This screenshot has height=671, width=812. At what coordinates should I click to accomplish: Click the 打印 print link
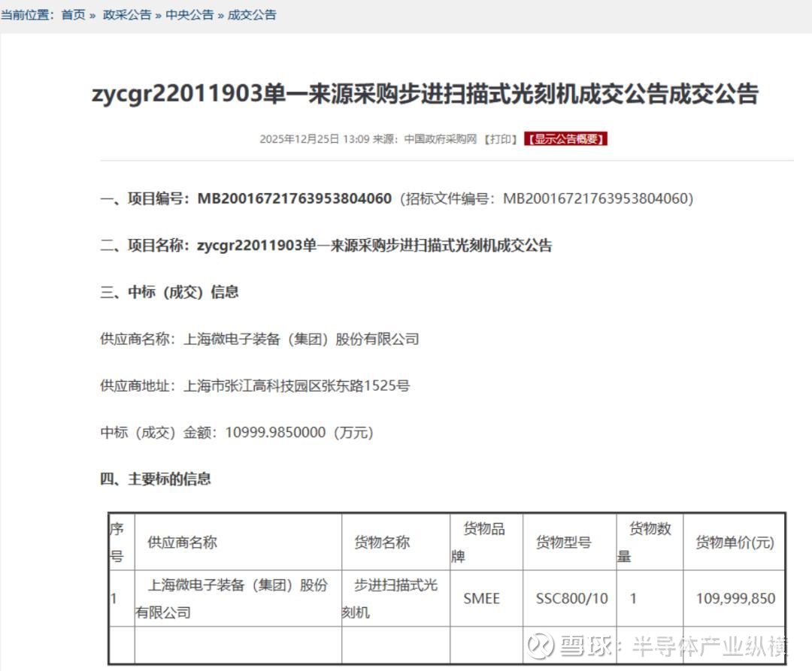coord(501,139)
